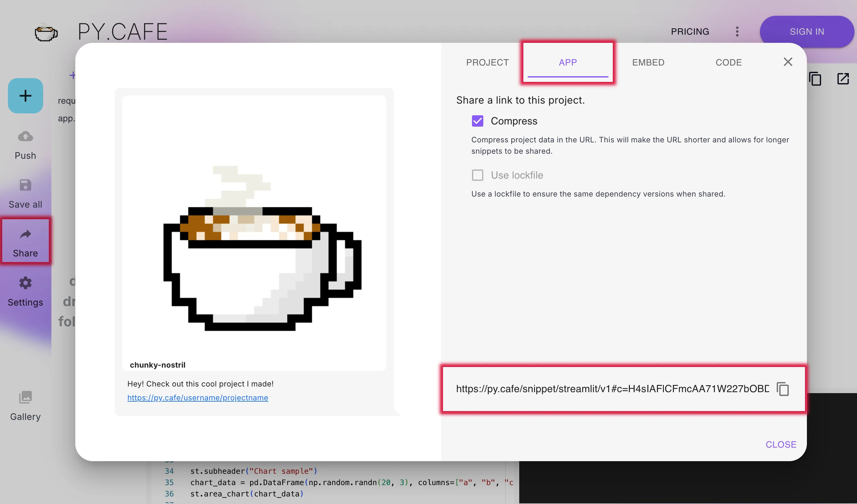Image resolution: width=857 pixels, height=504 pixels.
Task: Select the CODE tab
Action: tap(728, 63)
